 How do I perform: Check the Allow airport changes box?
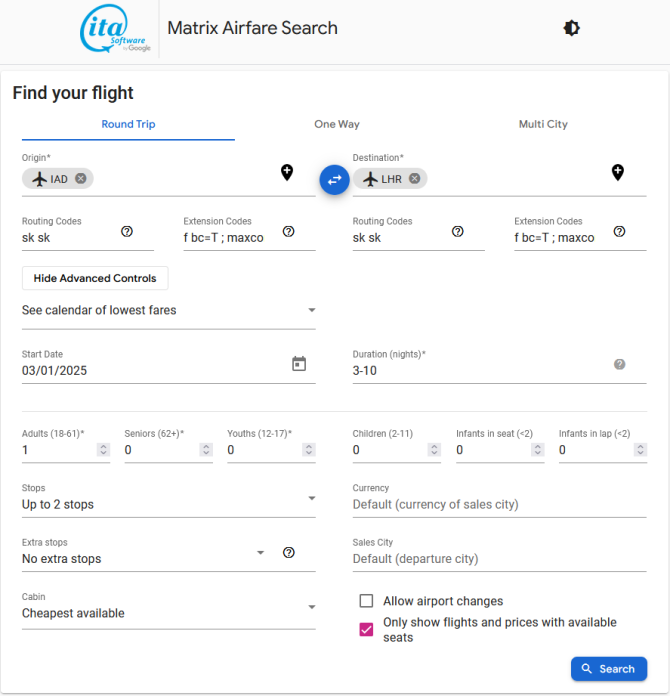(x=366, y=601)
